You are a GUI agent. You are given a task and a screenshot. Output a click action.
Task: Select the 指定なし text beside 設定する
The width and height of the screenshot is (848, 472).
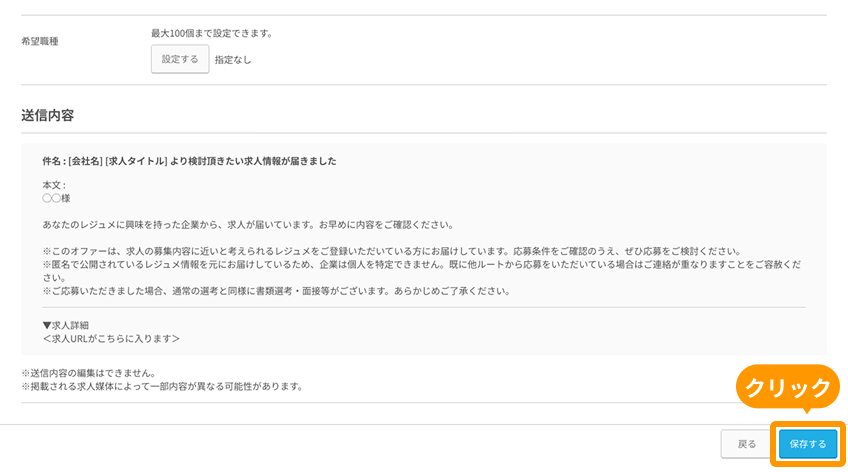point(233,60)
